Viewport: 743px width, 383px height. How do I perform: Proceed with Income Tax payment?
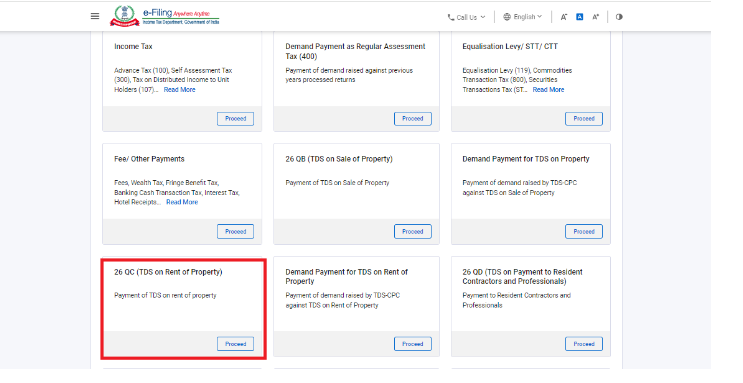coord(236,119)
